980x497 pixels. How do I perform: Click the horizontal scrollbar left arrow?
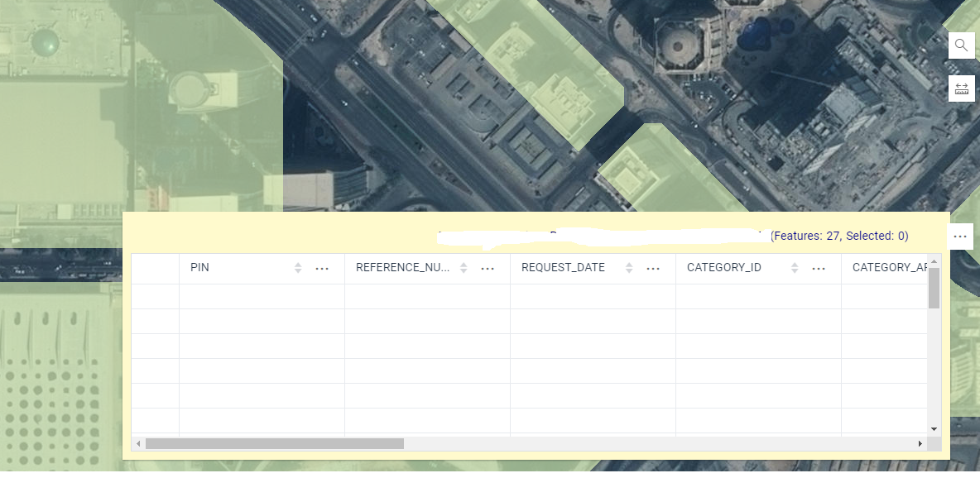coord(139,443)
